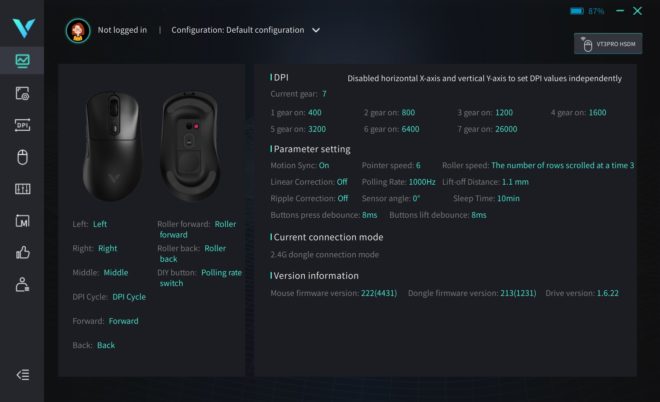Open the user account sidebar icon
Image resolution: width=660 pixels, height=402 pixels.
(x=22, y=285)
